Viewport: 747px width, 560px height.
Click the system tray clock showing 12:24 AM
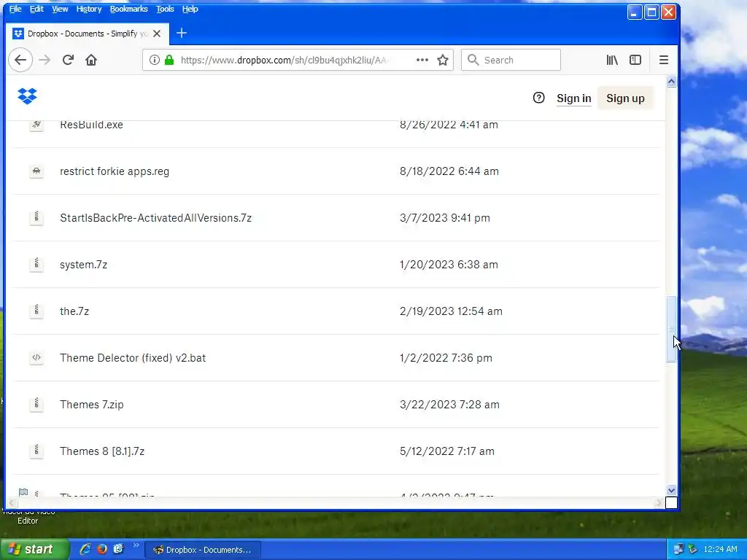(x=720, y=550)
